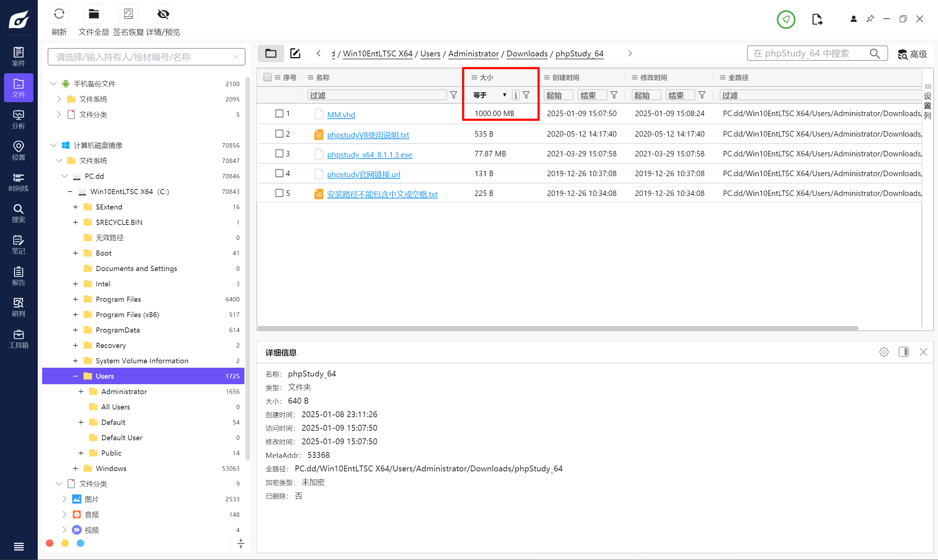Click the 刷新 refresh icon
This screenshot has width=938, height=560.
59,14
